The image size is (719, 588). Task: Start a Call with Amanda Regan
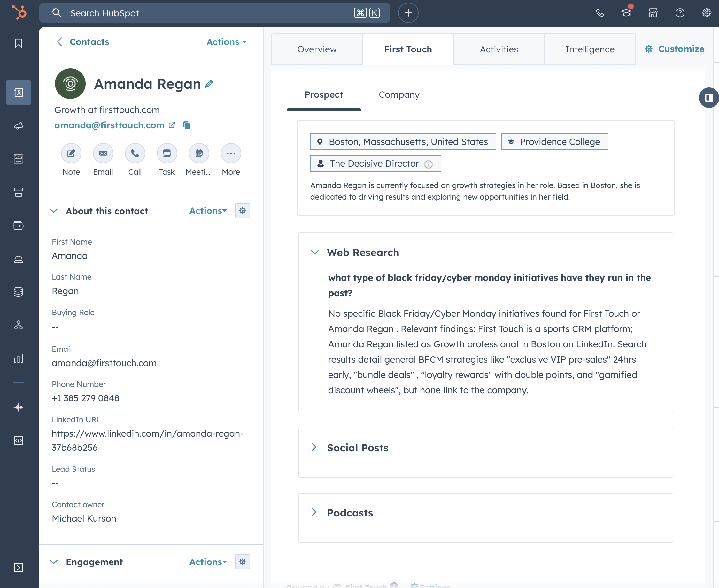(x=135, y=153)
